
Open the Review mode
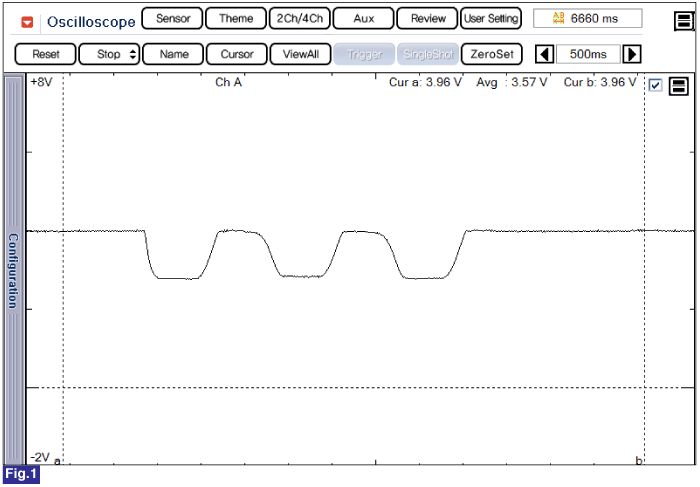[x=428, y=19]
